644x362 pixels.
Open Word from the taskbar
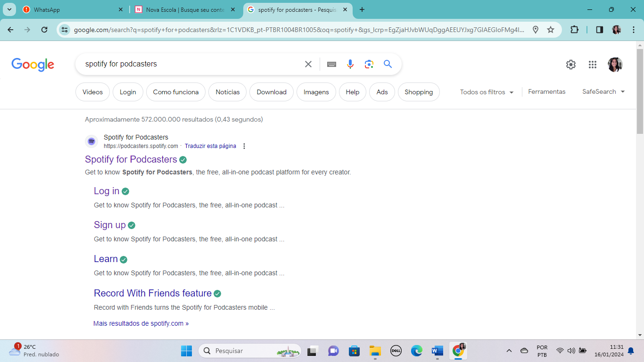438,351
